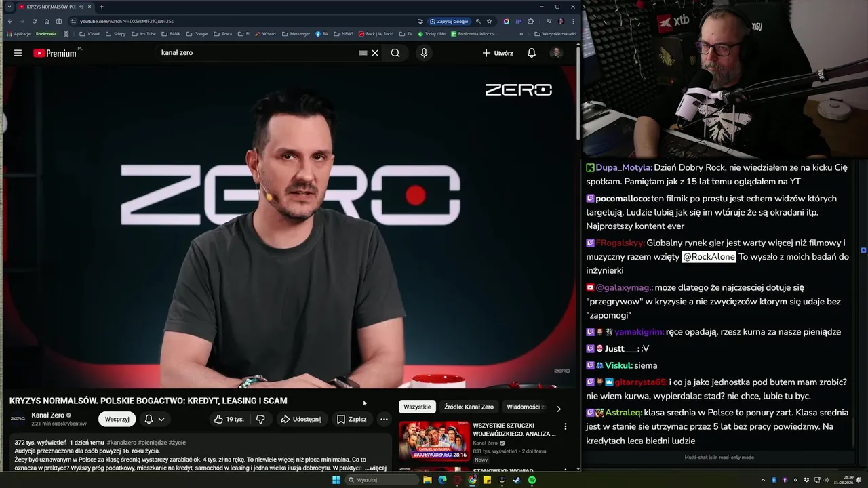The height and width of the screenshot is (488, 868).
Task: Share the video via Udostępnij
Action: 301,420
